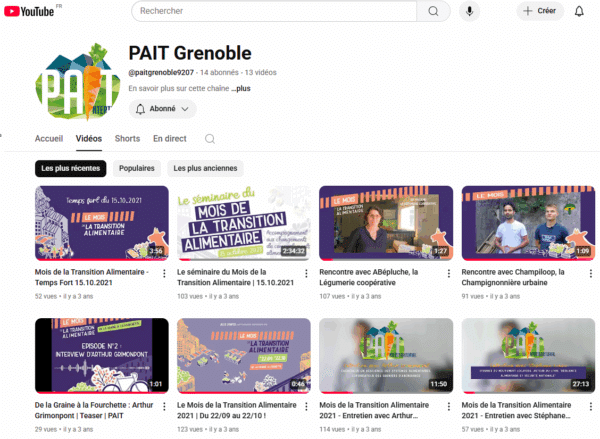Open the PAIT Grenoble channel avatar
600x439 pixels.
point(78,82)
